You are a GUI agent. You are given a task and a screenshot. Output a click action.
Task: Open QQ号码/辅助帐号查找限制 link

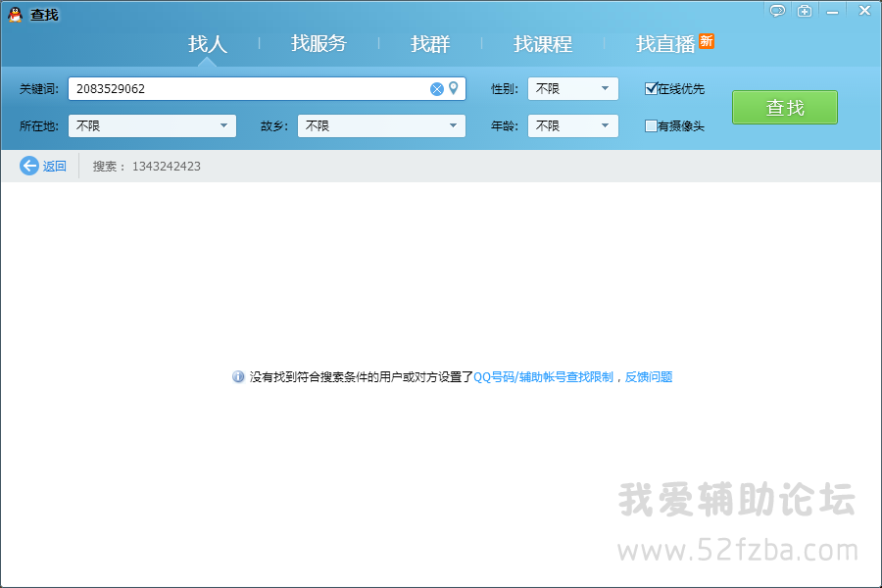point(543,377)
